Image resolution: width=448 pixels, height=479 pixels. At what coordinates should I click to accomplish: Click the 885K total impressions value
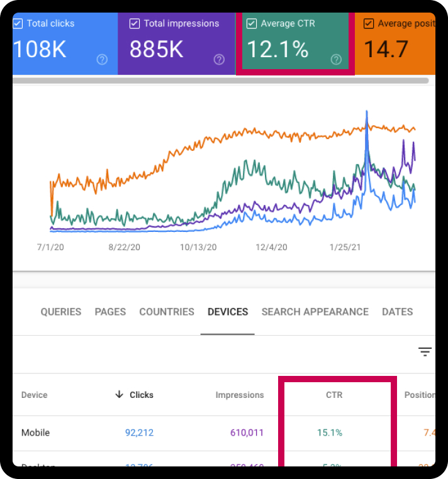[156, 49]
